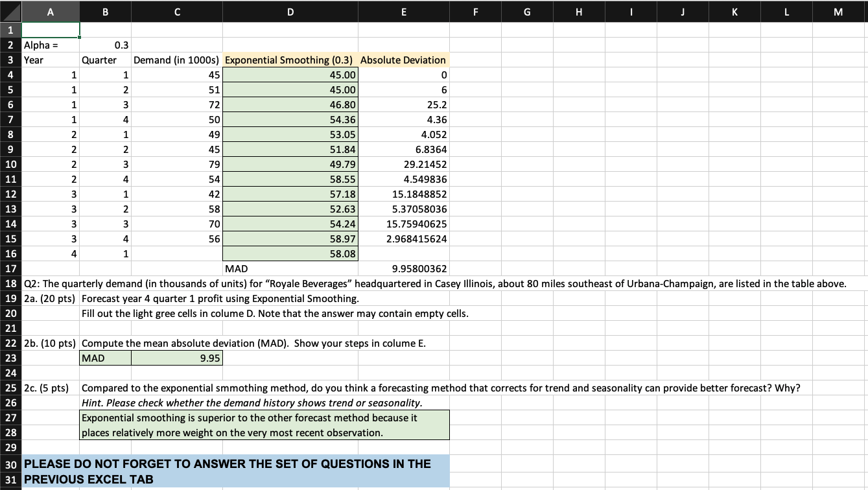
Task: Click the Select All triangle at grid corner
Action: [10, 11]
